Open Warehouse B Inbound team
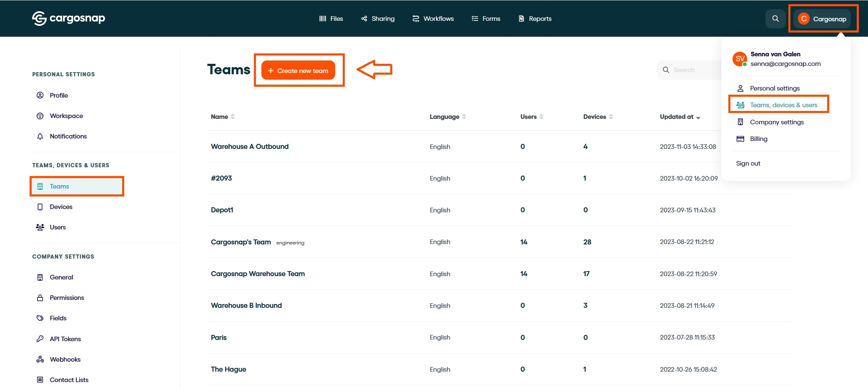The width and height of the screenshot is (868, 390). 246,305
